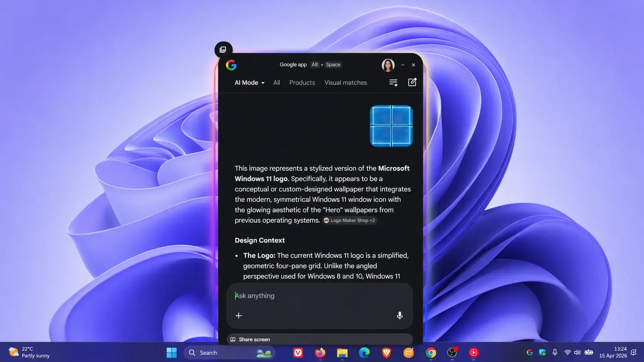644x362 pixels.
Task: Open the image gallery floating icon
Action: click(223, 50)
